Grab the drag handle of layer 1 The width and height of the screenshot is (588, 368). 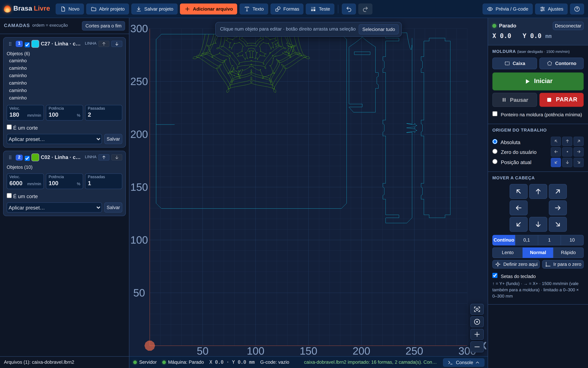(x=10, y=44)
